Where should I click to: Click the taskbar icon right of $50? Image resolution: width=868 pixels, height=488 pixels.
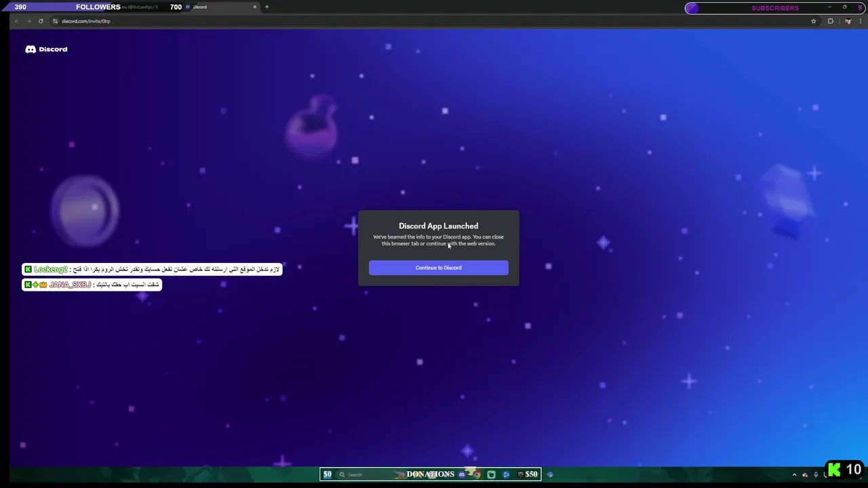[x=550, y=474]
